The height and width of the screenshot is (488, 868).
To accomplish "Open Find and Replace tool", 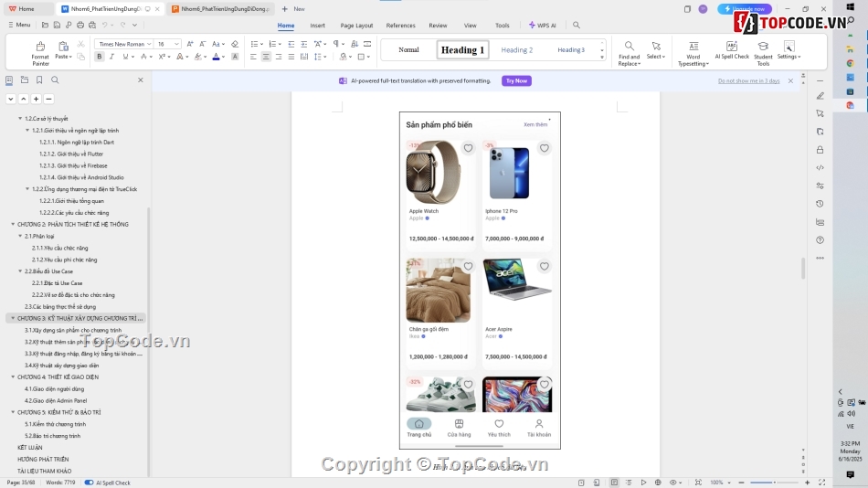I will [629, 53].
